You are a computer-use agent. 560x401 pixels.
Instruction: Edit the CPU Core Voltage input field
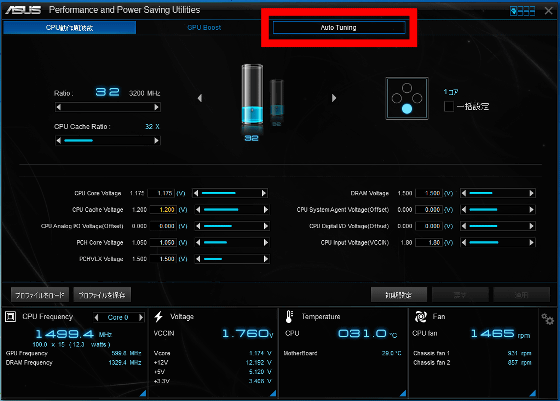click(x=161, y=193)
